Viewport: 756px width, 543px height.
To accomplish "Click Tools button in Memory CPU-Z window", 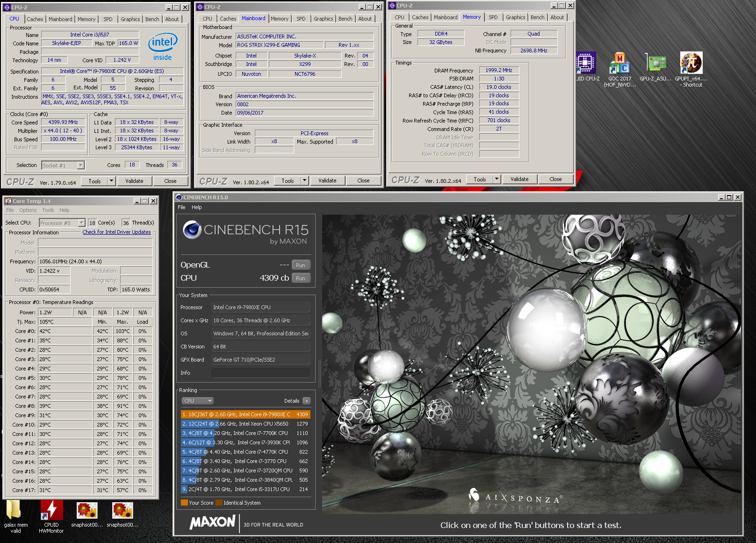I will 480,179.
